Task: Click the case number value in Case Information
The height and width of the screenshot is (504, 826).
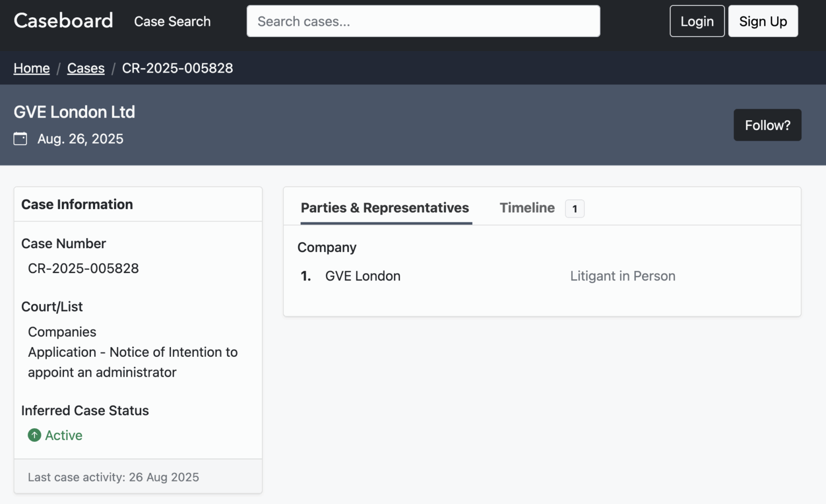Action: pyautogui.click(x=83, y=268)
